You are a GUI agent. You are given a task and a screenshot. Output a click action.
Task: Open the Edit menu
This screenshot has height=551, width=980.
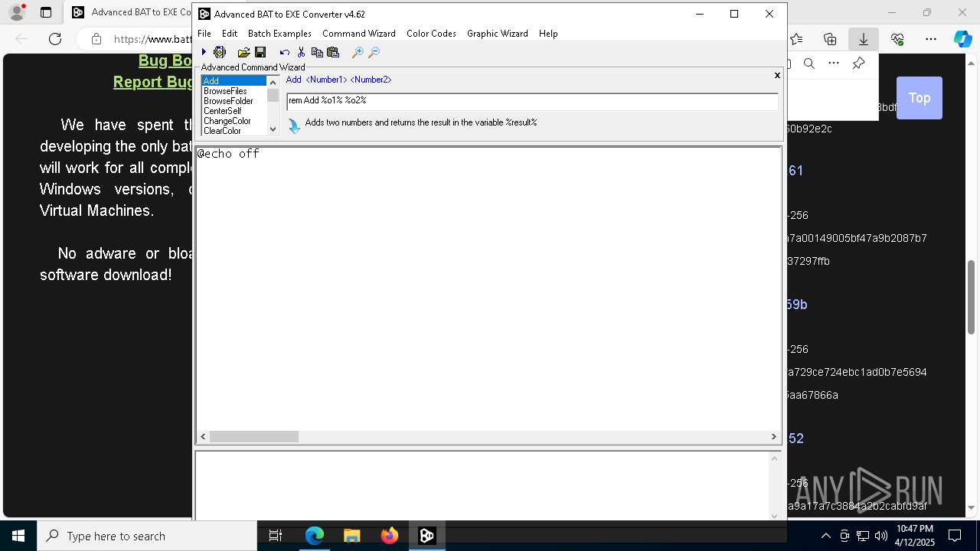tap(230, 34)
